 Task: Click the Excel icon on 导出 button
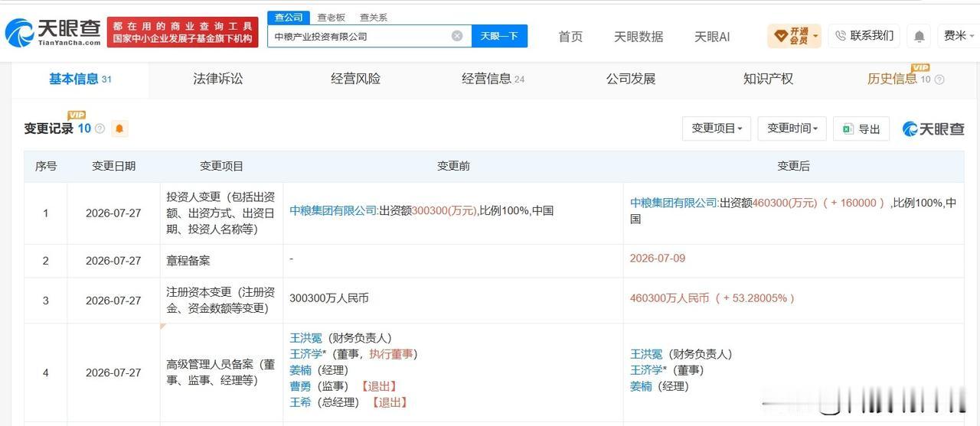point(848,129)
